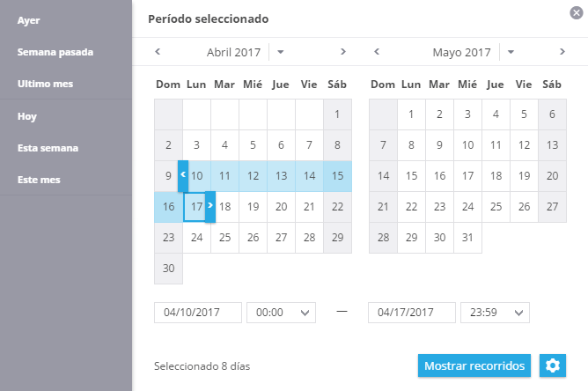Click Mostrar recorridos button
Image resolution: width=588 pixels, height=391 pixels.
tap(474, 365)
